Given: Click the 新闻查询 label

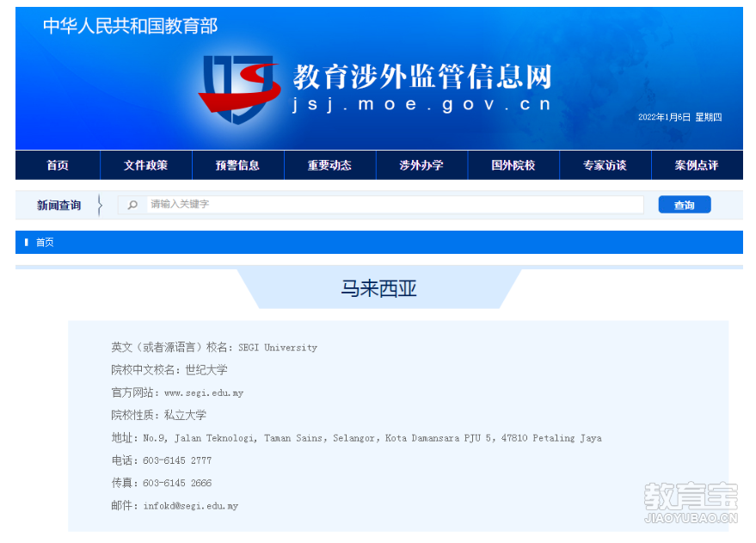Looking at the screenshot, I should pyautogui.click(x=58, y=206).
